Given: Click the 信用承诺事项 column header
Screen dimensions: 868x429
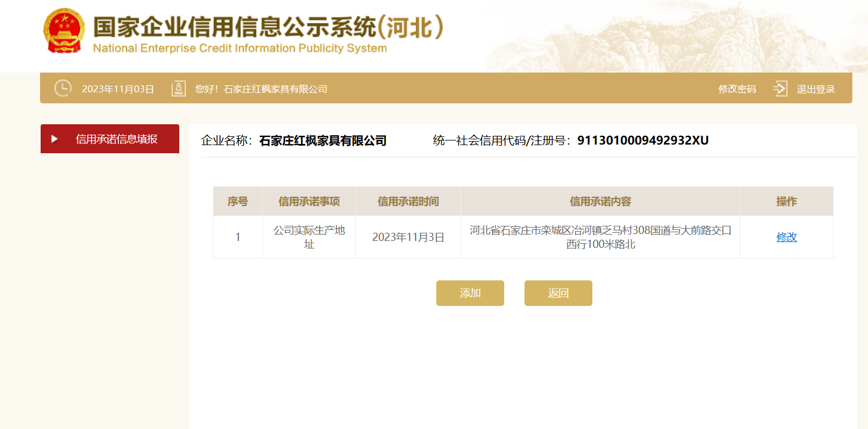Looking at the screenshot, I should [x=309, y=201].
